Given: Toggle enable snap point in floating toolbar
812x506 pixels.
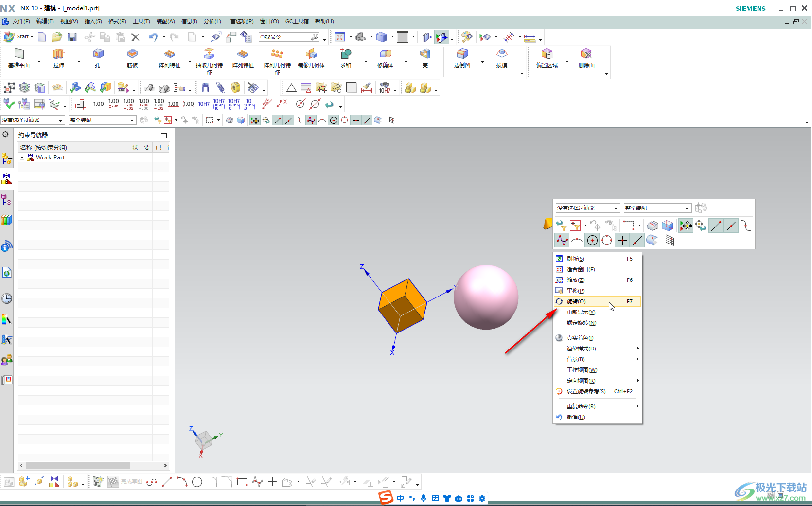Looking at the screenshot, I should coord(686,226).
